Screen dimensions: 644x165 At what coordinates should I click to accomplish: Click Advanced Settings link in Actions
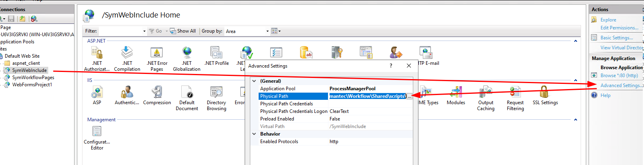click(621, 85)
